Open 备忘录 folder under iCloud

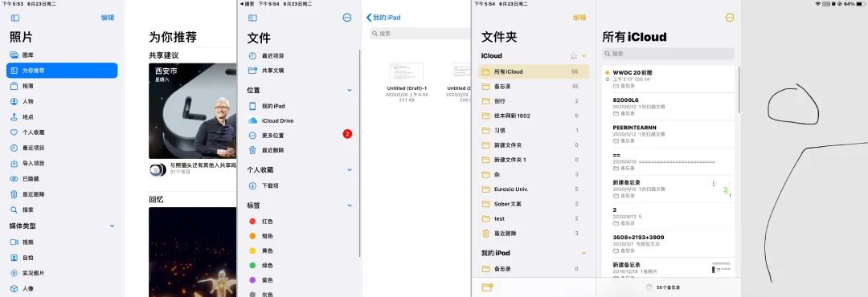point(534,86)
